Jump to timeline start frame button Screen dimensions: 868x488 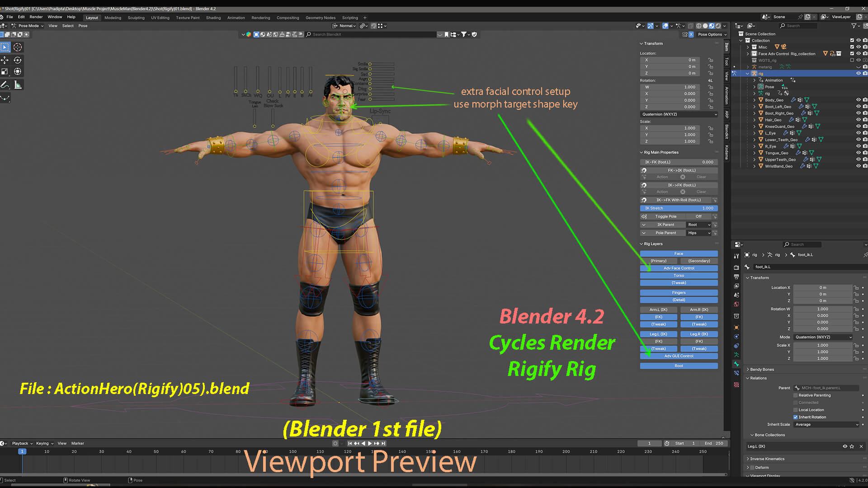pos(350,443)
